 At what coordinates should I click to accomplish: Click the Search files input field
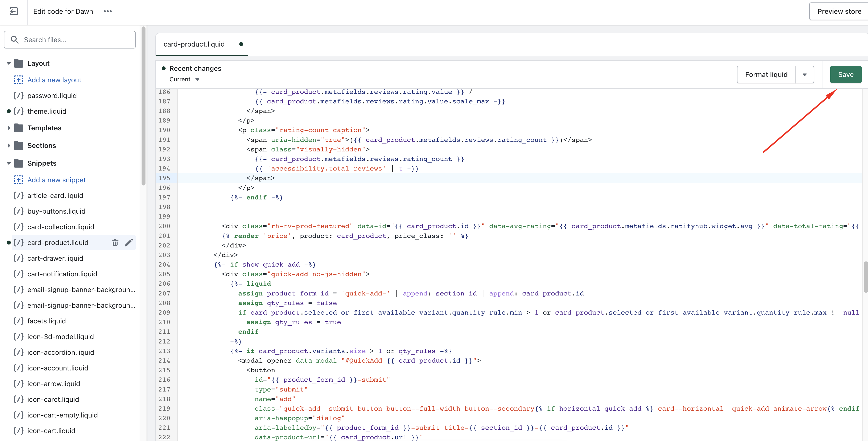point(70,40)
